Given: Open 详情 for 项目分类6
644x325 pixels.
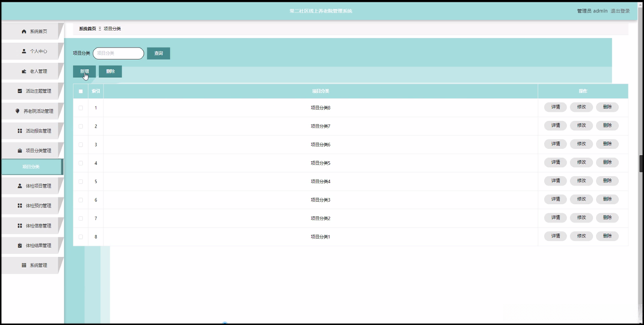Looking at the screenshot, I should click(x=555, y=144).
